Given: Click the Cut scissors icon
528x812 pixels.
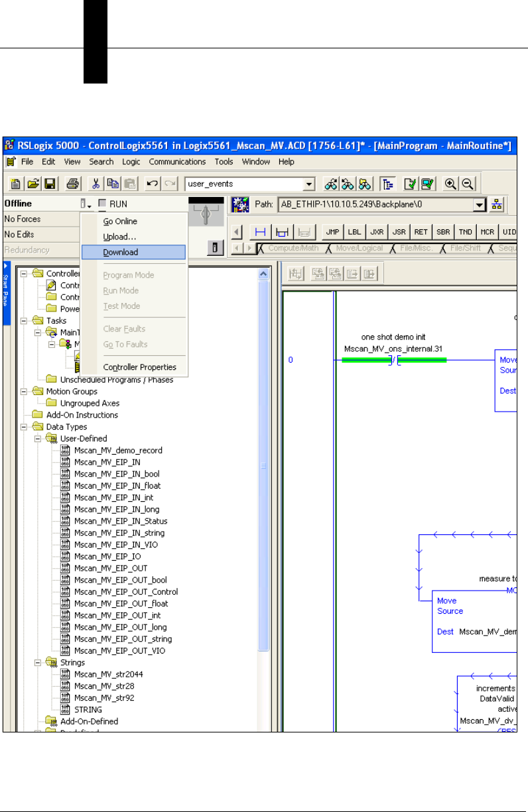Looking at the screenshot, I should [x=96, y=184].
